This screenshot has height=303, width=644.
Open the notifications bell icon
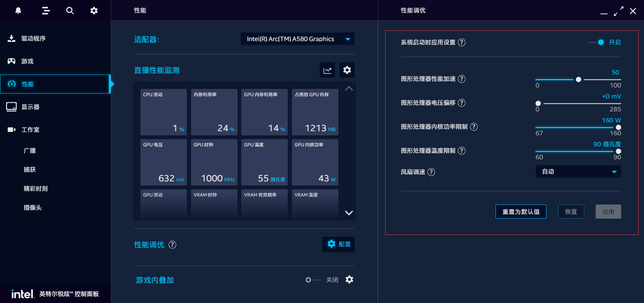pos(18,11)
